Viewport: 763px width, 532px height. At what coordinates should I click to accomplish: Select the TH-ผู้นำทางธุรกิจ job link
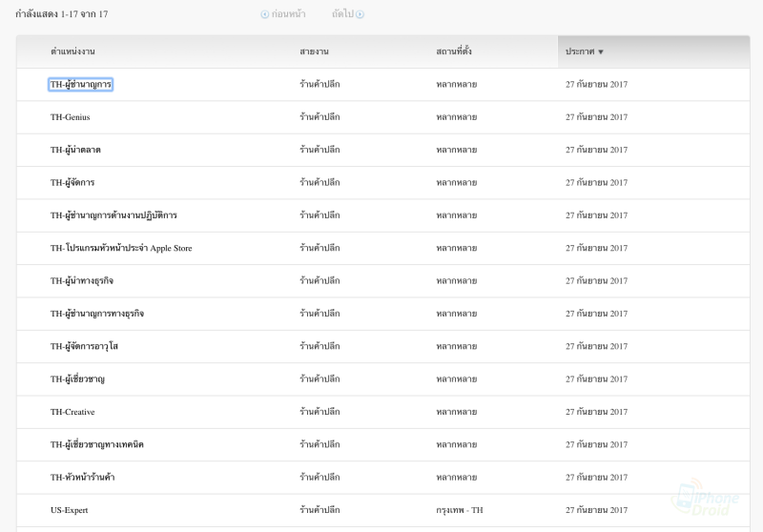82,281
